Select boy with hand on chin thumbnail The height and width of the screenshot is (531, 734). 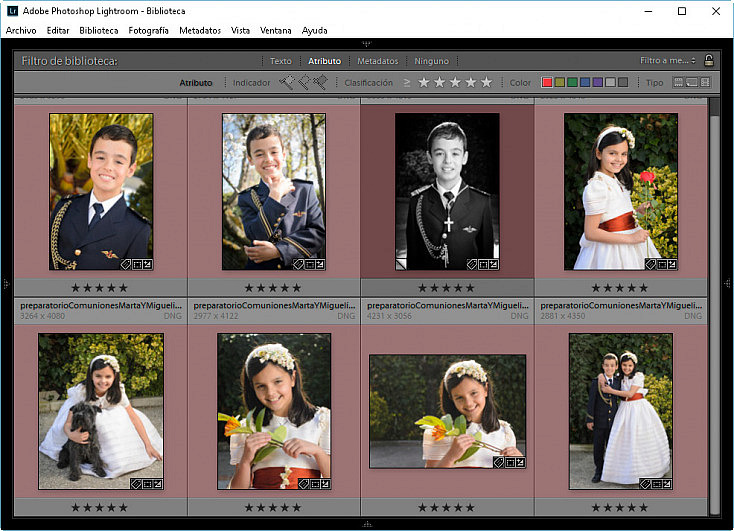pos(274,192)
